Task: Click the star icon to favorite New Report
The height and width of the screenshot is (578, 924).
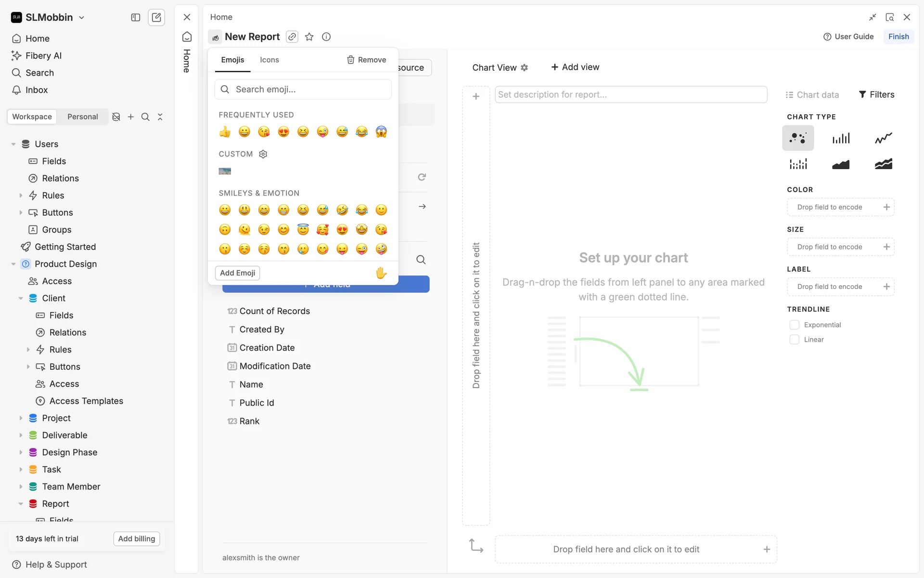Action: (309, 37)
